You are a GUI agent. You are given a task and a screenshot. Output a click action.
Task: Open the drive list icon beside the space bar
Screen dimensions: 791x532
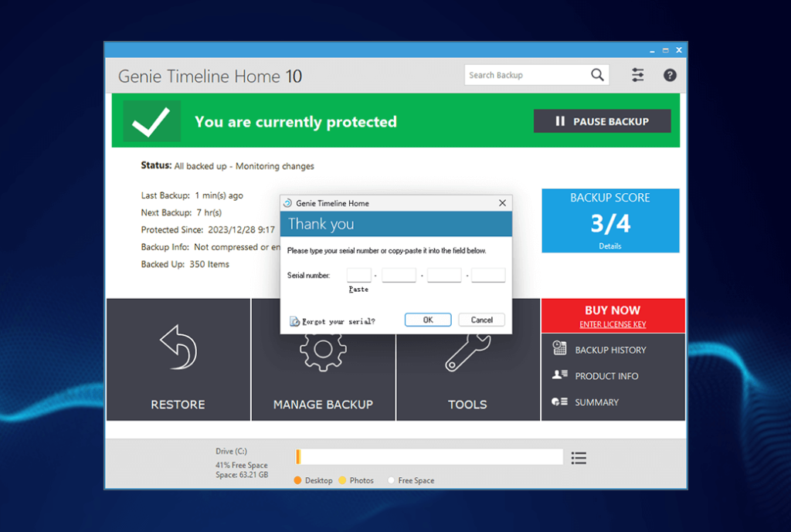click(x=579, y=458)
